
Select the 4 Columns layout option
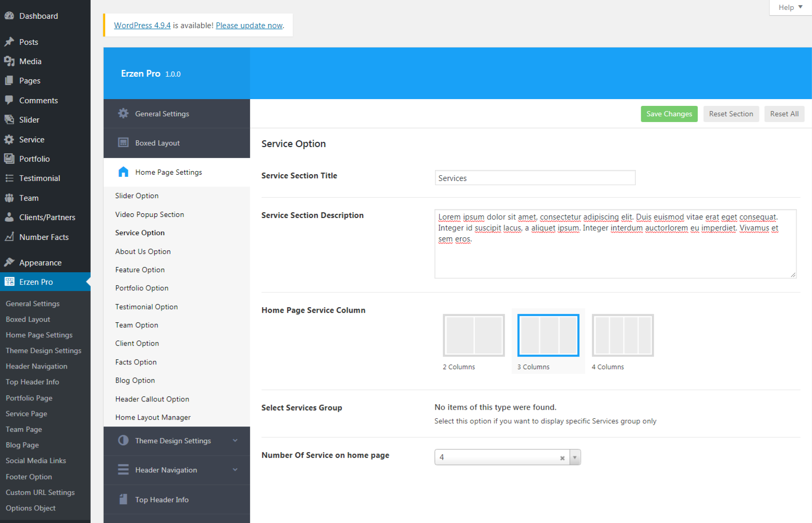tap(623, 335)
